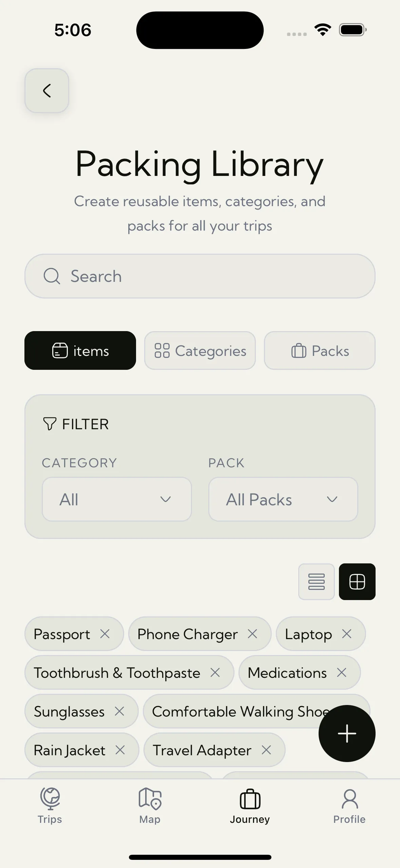This screenshot has width=400, height=868.
Task: Switch to list view layout
Action: (x=316, y=582)
